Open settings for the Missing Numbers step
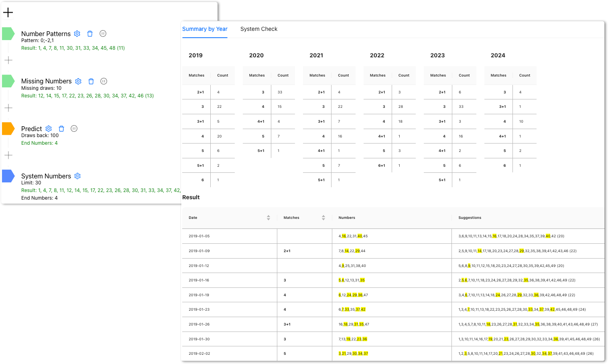This screenshot has width=608, height=364. (78, 81)
